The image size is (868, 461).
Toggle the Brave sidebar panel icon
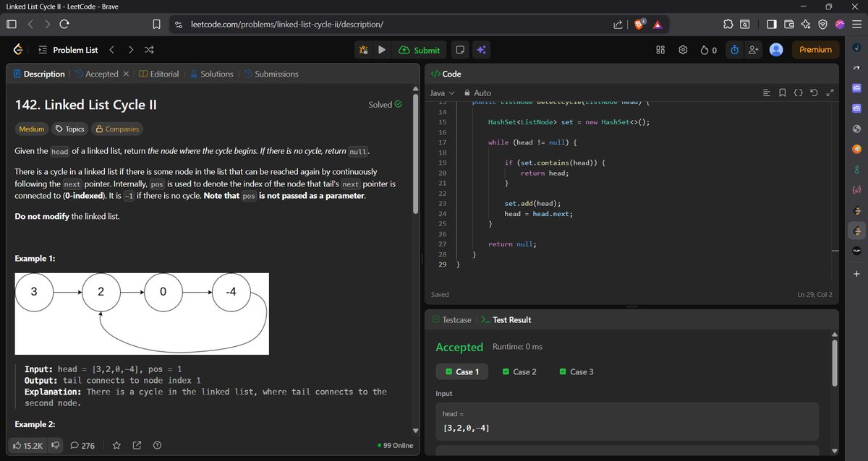coord(771,24)
